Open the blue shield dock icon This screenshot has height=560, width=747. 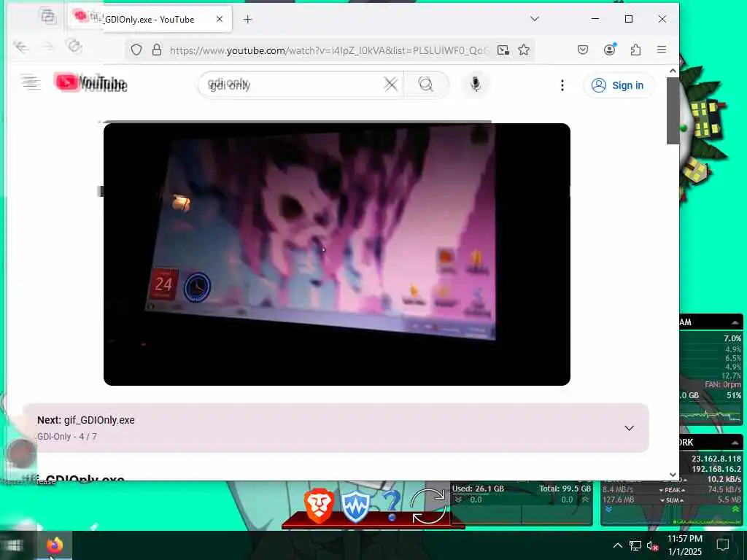click(x=355, y=507)
